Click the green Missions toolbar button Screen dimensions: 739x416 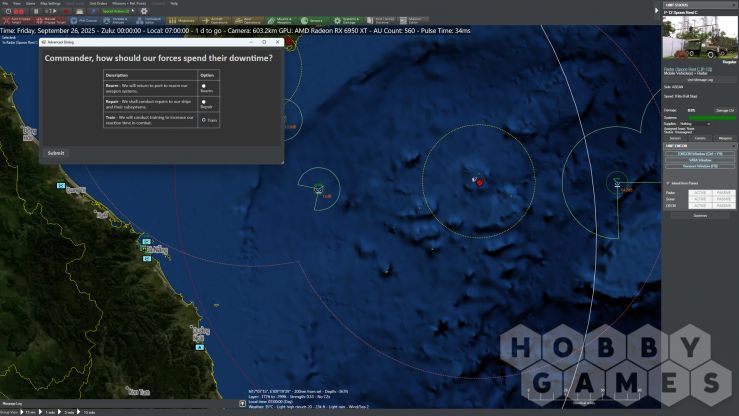tap(281, 20)
